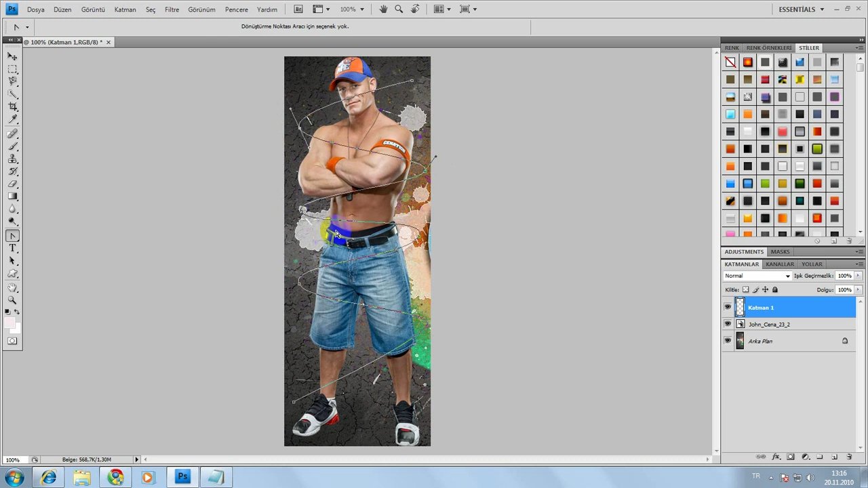Select the Zoom tool in toolbox

pyautogui.click(x=12, y=300)
